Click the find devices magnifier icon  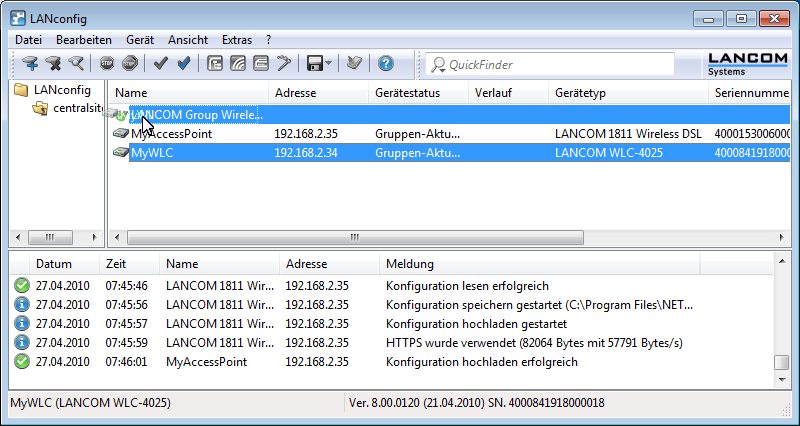pos(75,64)
